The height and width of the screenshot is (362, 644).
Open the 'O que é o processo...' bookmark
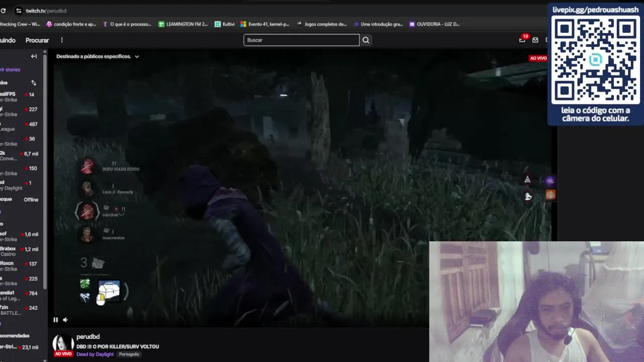click(127, 24)
